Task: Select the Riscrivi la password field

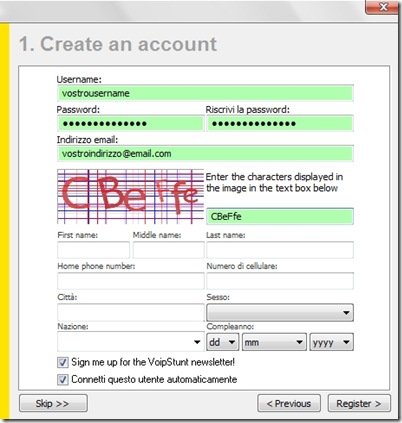Action: click(x=280, y=124)
